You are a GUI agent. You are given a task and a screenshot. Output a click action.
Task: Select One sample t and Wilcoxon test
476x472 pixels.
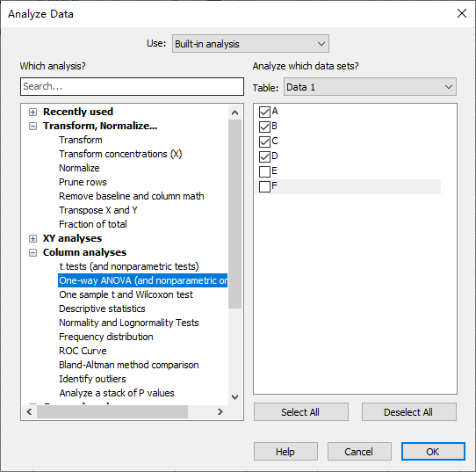click(x=126, y=294)
